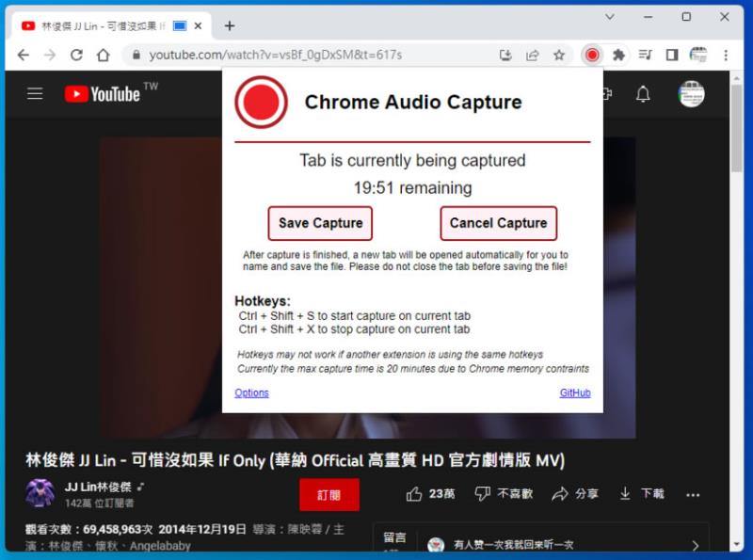
Task: Open a new tab with plus button
Action: [x=230, y=26]
